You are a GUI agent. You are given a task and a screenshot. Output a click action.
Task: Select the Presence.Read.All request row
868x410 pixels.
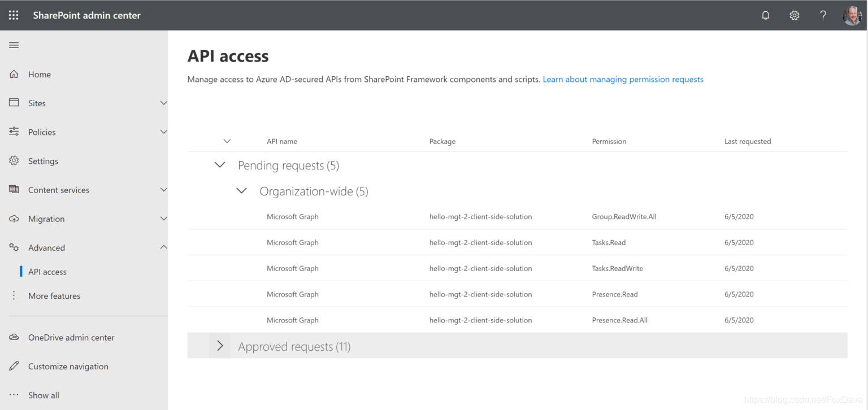coord(517,320)
